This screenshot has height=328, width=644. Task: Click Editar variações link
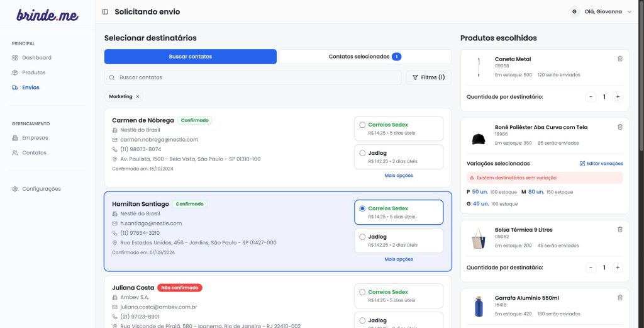point(601,164)
